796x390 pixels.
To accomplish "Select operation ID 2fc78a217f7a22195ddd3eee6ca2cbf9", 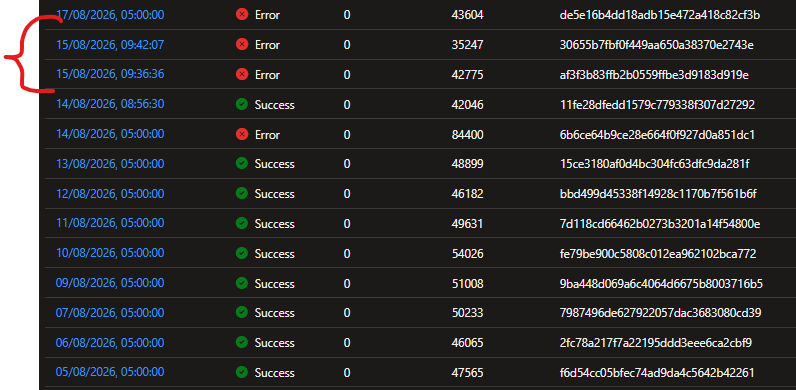I will pyautogui.click(x=655, y=343).
